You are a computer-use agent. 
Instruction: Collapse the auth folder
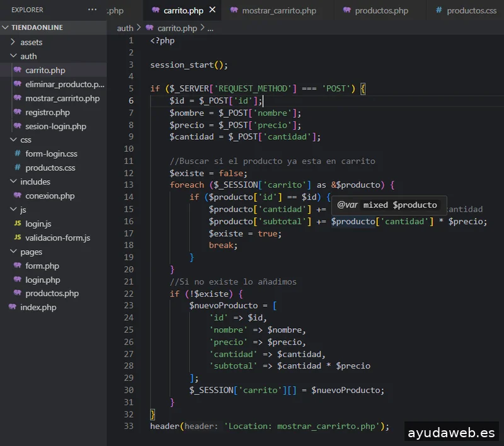point(14,56)
